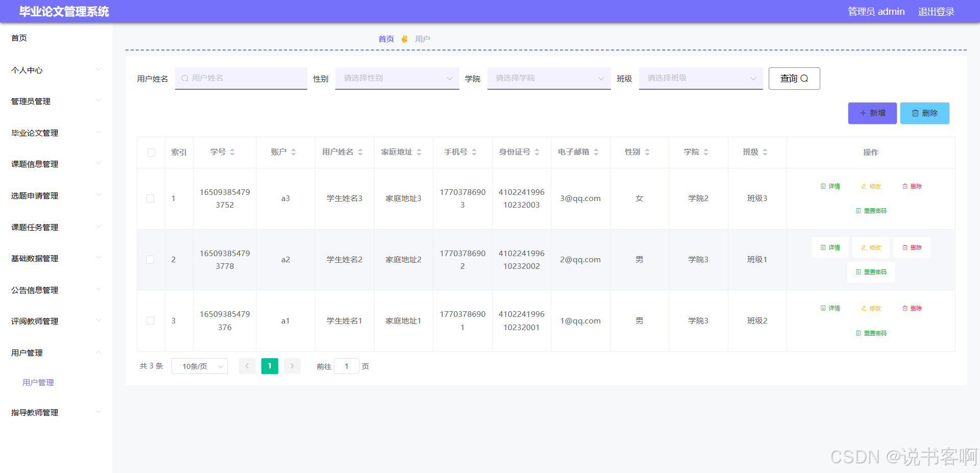Expand 课题信息管理 sidebar menu
Viewport: 980px width, 473px height.
pyautogui.click(x=56, y=164)
